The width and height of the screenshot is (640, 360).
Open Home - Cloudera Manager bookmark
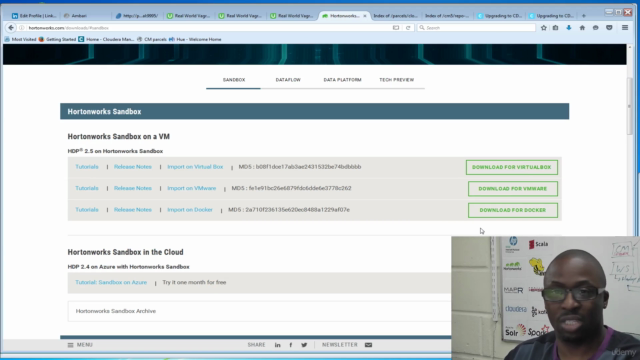click(x=106, y=39)
